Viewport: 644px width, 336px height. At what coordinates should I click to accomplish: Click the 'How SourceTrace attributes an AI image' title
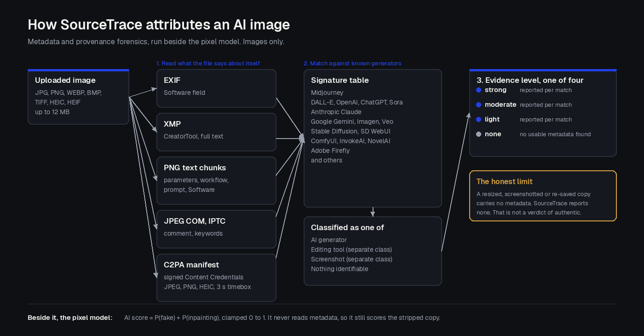tap(159, 24)
